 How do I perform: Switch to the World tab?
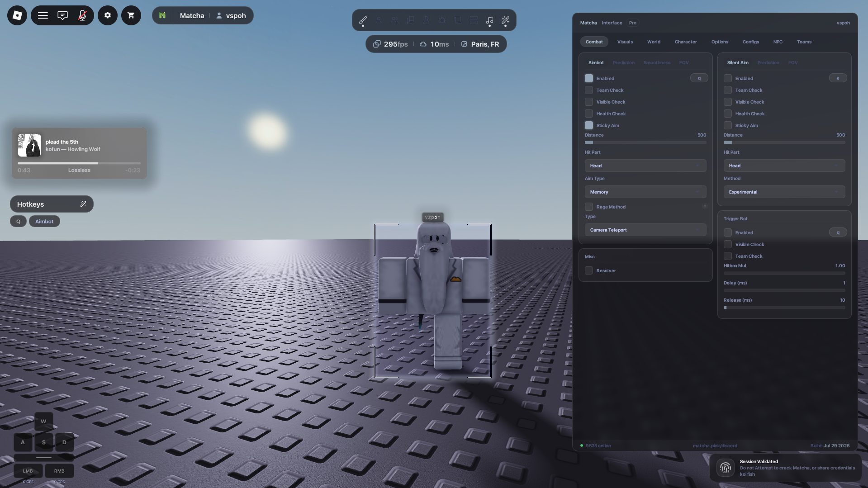click(654, 42)
